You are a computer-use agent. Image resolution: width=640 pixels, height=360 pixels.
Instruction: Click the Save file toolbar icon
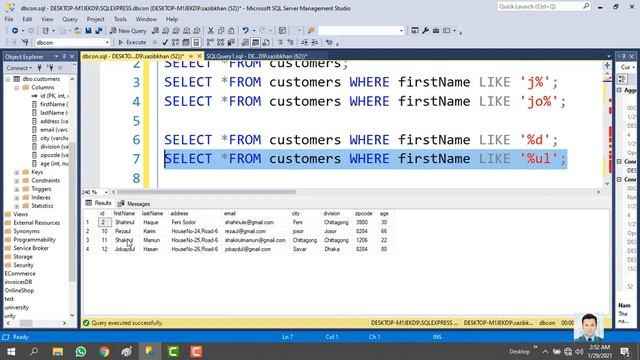point(88,31)
